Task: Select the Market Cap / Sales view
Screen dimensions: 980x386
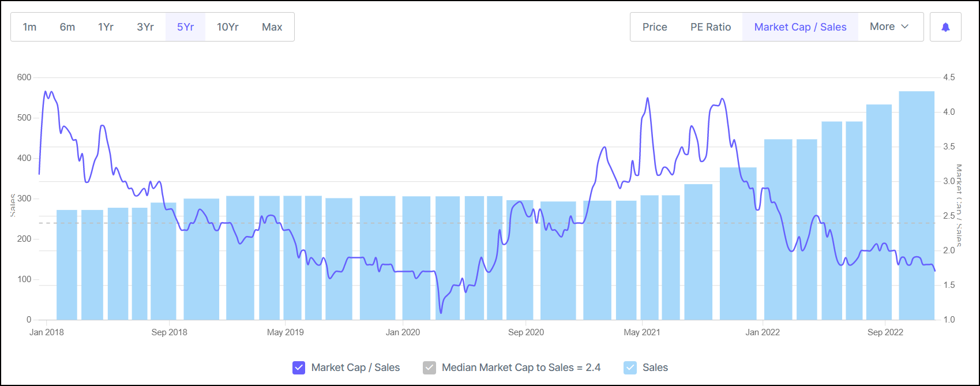Action: click(800, 27)
